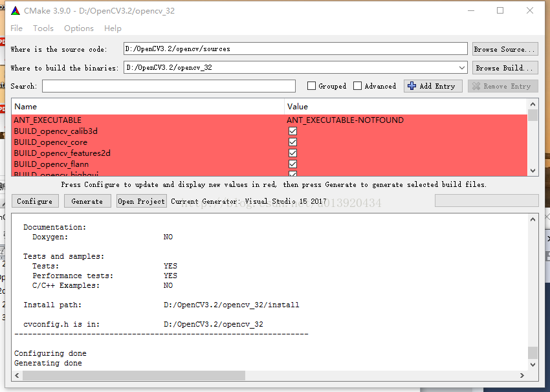Open the Options menu

79,28
